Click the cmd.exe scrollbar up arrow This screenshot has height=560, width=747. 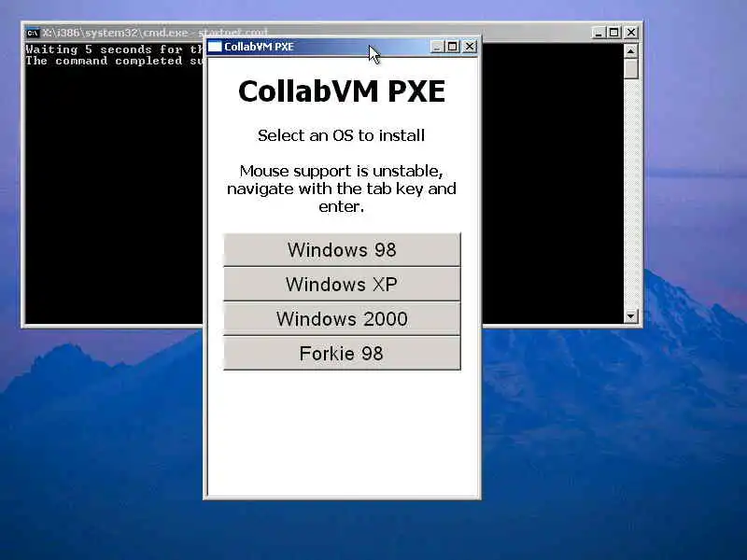tap(631, 50)
